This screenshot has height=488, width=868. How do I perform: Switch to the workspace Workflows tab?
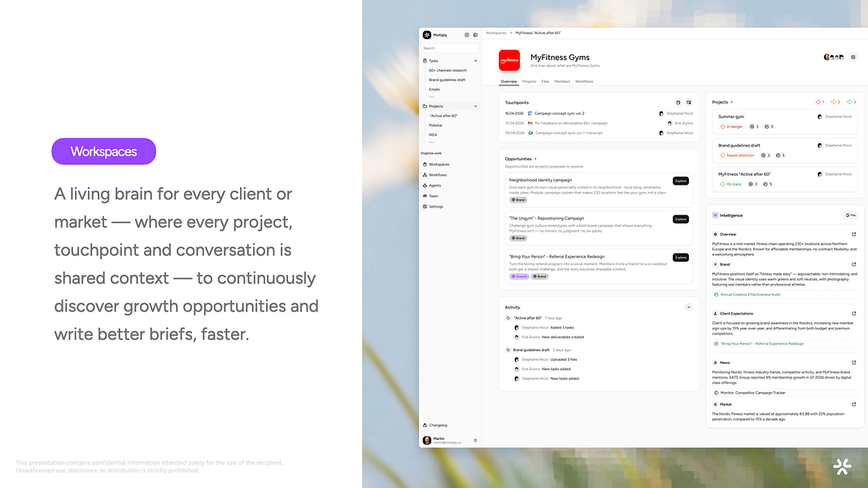click(584, 81)
